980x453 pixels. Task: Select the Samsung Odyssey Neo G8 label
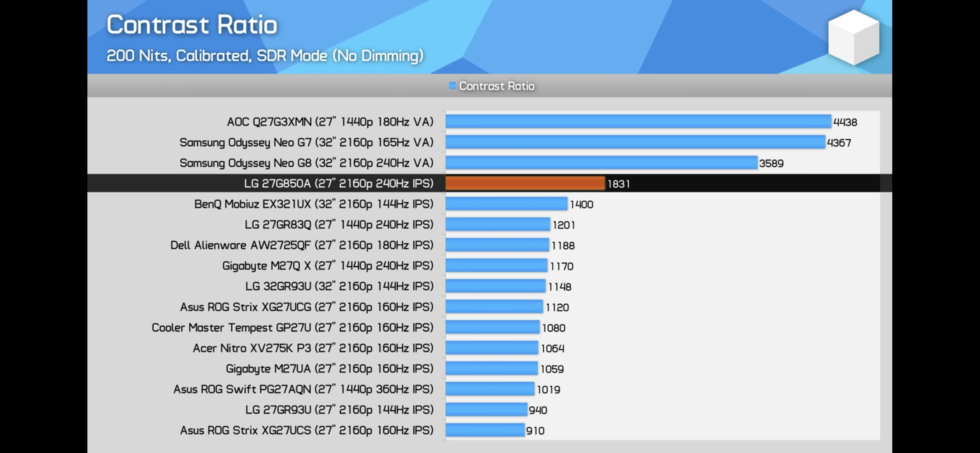307,163
